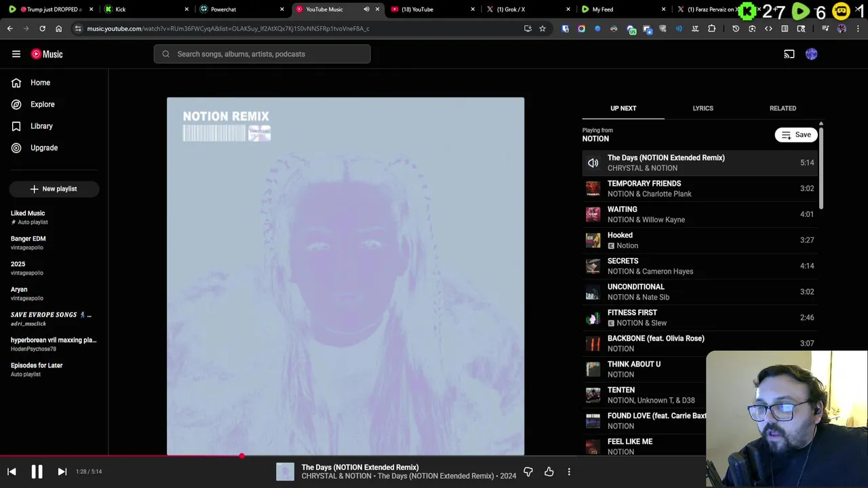This screenshot has height=488, width=868.
Task: Play TENTEN from the queue
Action: tap(644, 394)
